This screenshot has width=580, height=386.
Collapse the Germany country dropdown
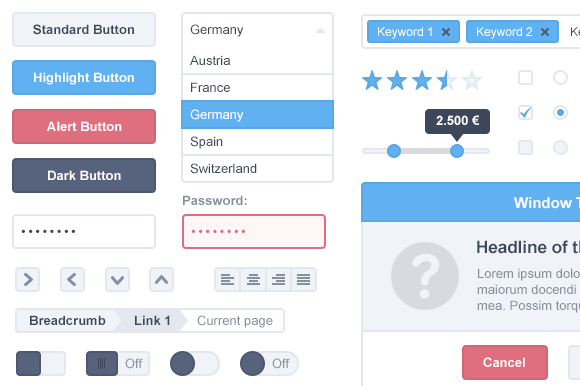click(x=320, y=31)
